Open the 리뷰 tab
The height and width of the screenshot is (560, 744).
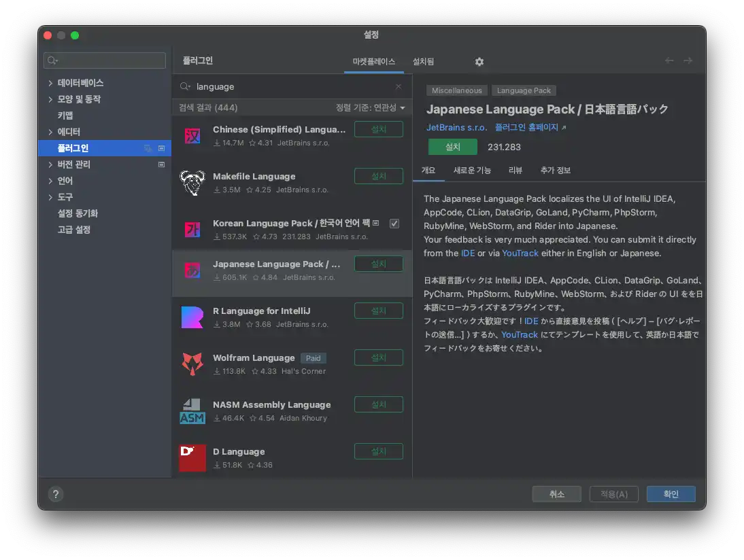515,170
